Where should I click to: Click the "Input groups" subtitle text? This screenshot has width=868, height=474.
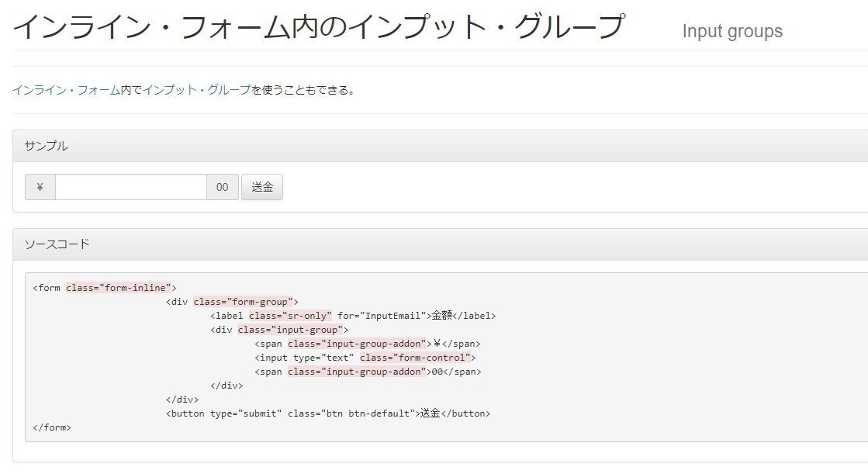coord(732,31)
